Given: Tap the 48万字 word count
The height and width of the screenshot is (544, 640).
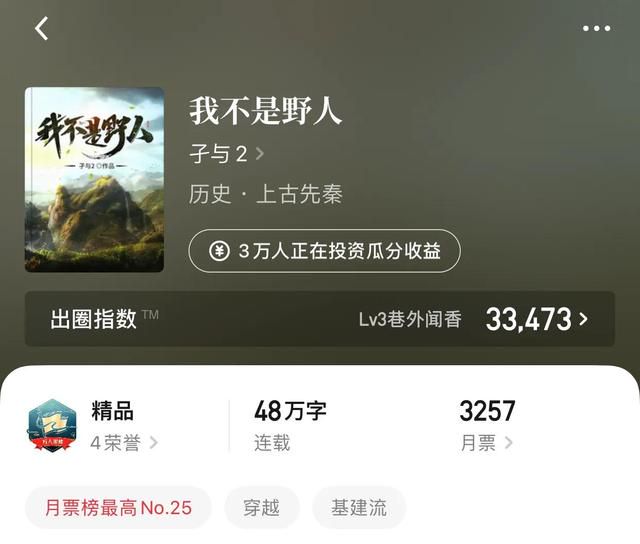Looking at the screenshot, I should tap(290, 411).
